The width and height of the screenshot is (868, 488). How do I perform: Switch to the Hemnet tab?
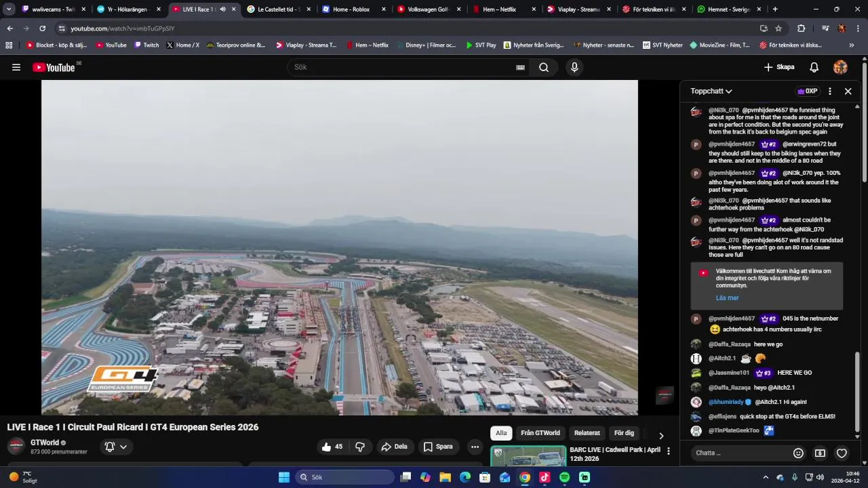(x=729, y=9)
